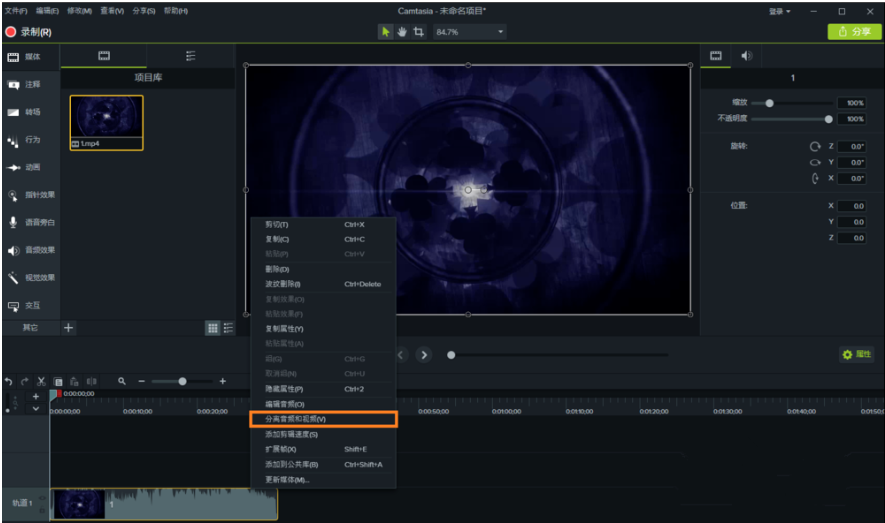Viewport: 885px width, 523px height.
Task: Click the Z rotation circular arrow icon
Action: (x=815, y=146)
